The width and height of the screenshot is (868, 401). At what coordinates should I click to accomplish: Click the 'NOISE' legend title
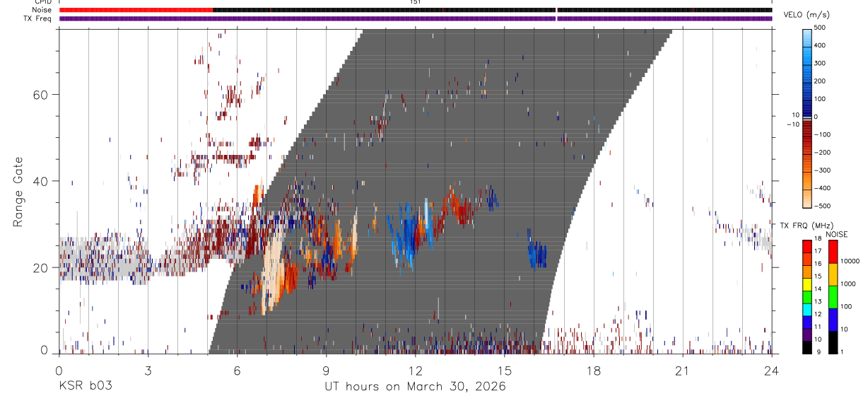(x=836, y=234)
